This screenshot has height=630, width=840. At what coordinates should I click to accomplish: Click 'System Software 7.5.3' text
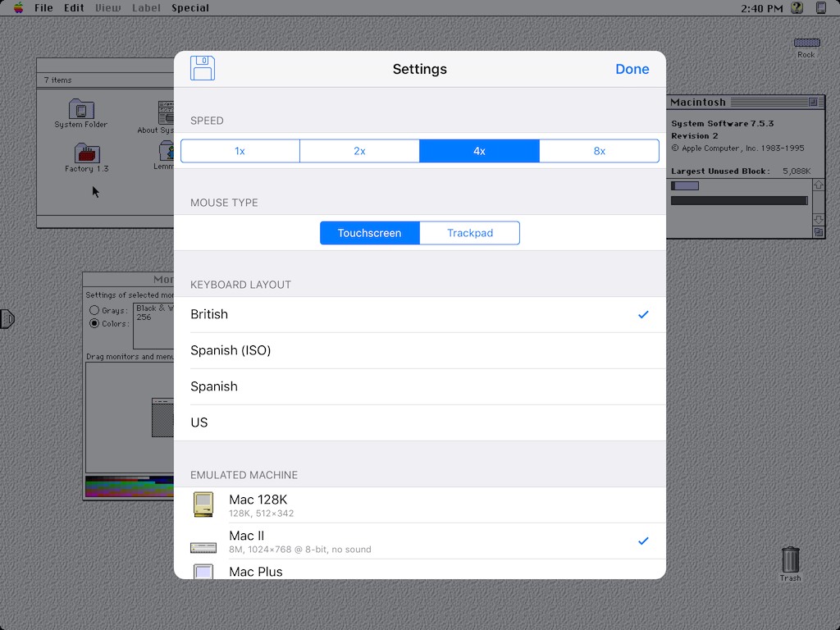722,124
